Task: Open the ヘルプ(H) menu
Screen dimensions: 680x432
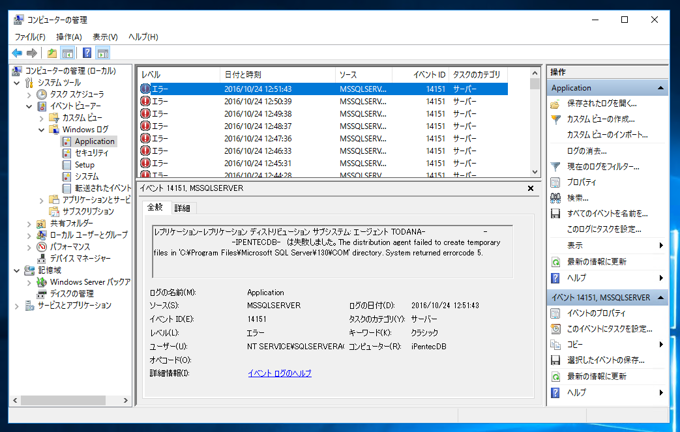Action: pos(143,37)
